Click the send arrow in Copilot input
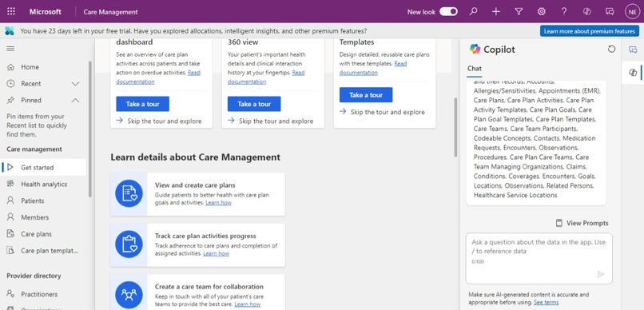644x310 pixels. [x=601, y=274]
